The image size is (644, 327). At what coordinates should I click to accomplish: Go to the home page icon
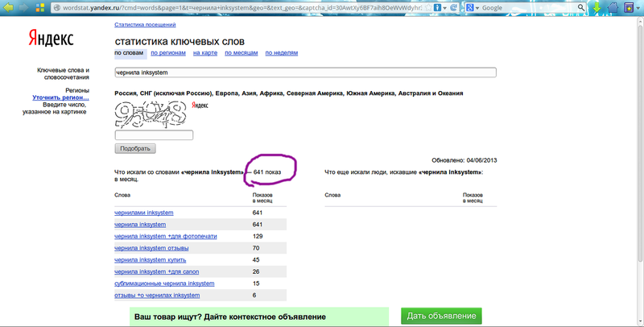pyautogui.click(x=613, y=7)
